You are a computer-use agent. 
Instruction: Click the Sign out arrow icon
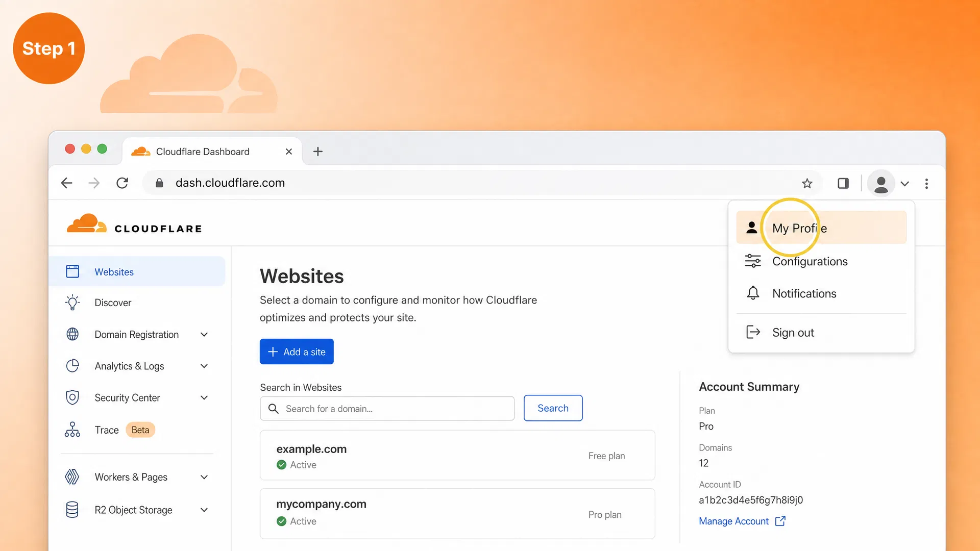tap(753, 332)
